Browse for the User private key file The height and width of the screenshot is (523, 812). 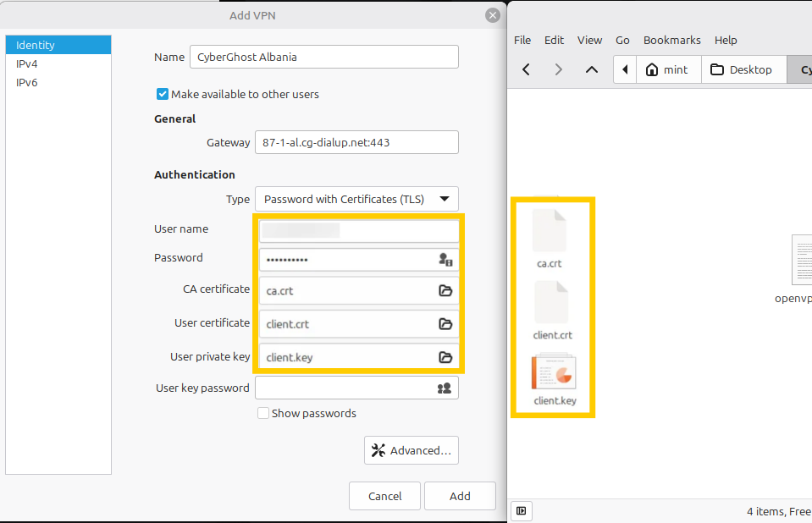[445, 357]
